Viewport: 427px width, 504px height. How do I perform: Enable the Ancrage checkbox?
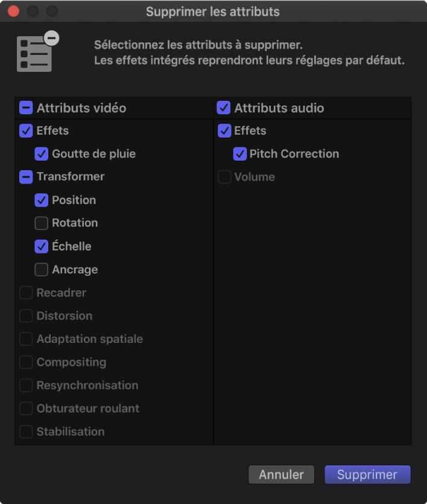click(42, 269)
